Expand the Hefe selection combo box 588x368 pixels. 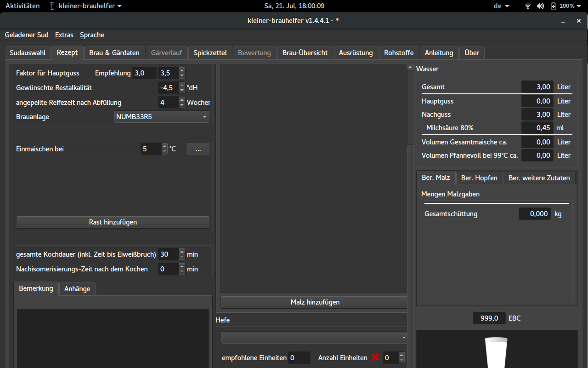(314, 338)
